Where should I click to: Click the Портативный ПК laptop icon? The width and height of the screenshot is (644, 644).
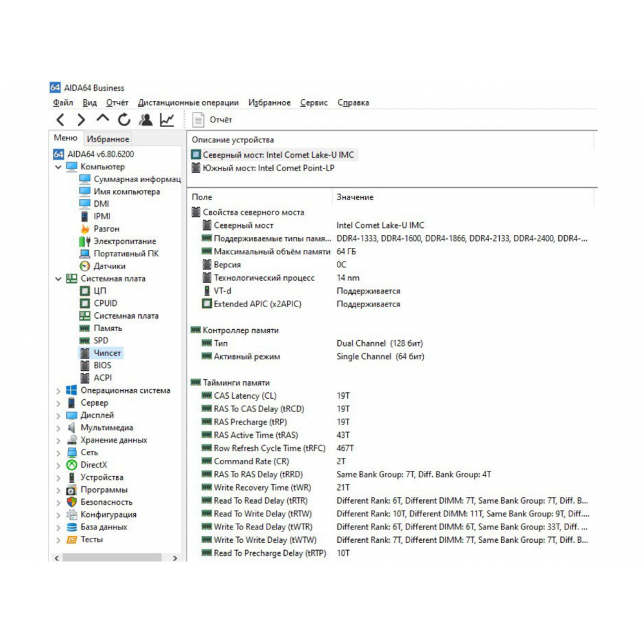[84, 254]
